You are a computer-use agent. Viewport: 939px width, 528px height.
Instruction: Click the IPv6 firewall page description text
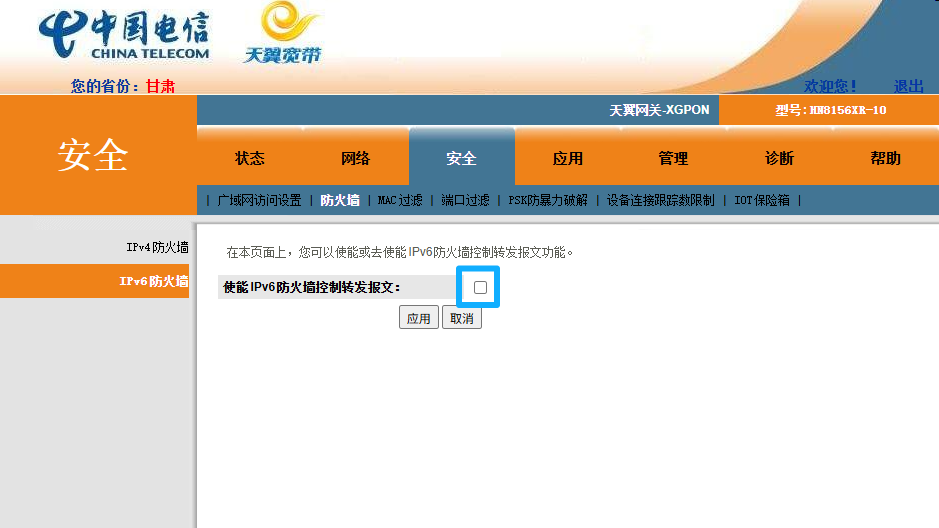pos(399,253)
